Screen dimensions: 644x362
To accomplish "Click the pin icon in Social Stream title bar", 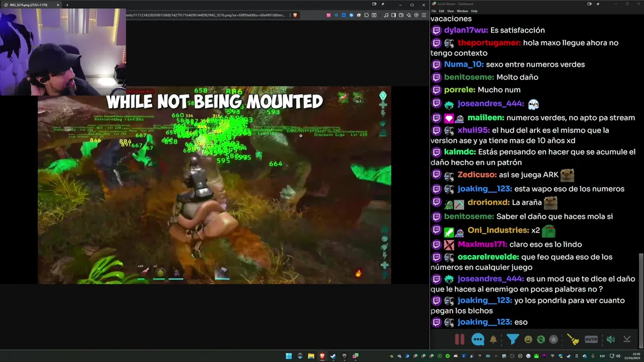I will coord(598,4).
